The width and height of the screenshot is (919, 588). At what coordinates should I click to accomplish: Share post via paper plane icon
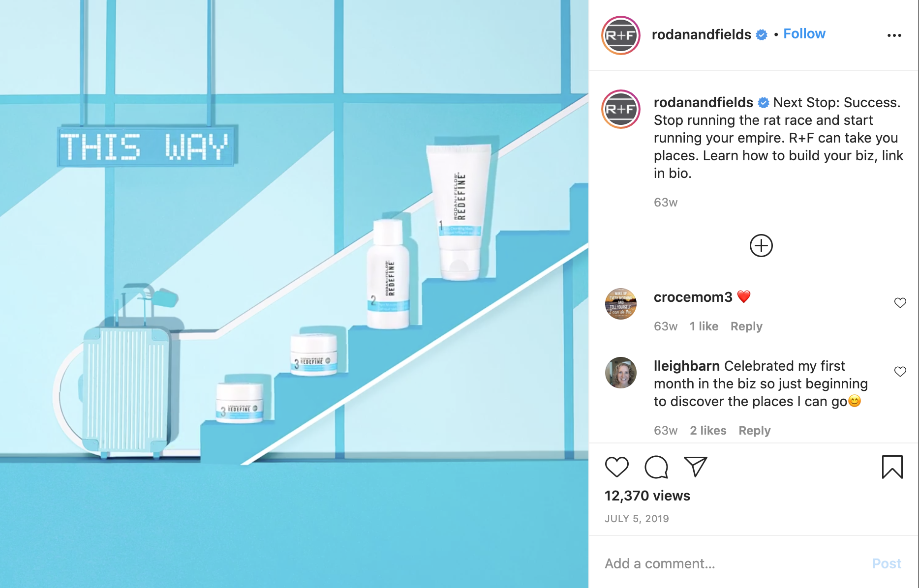(696, 467)
